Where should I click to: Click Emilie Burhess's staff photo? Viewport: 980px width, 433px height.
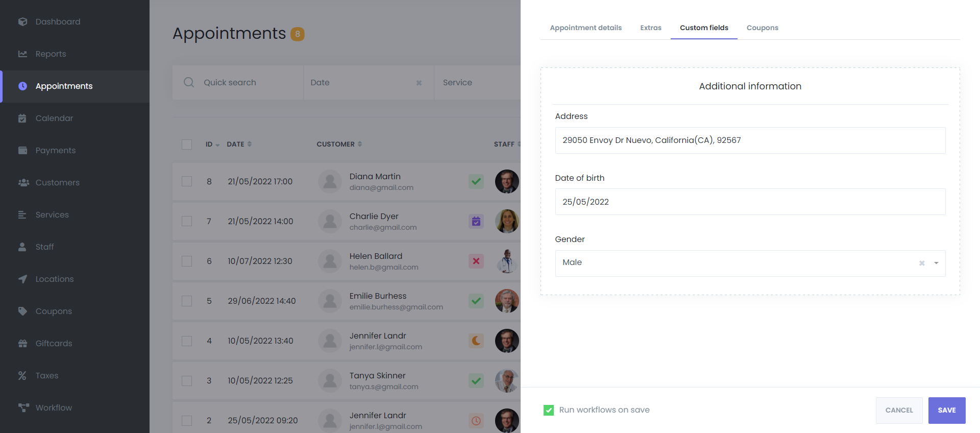507,301
